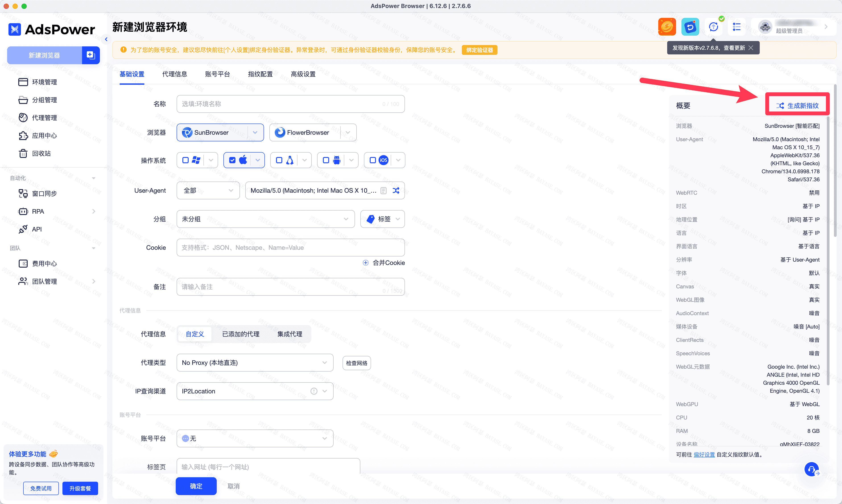Expand SunBrowser version dropdown arrow
Image resolution: width=842 pixels, height=504 pixels.
click(255, 132)
